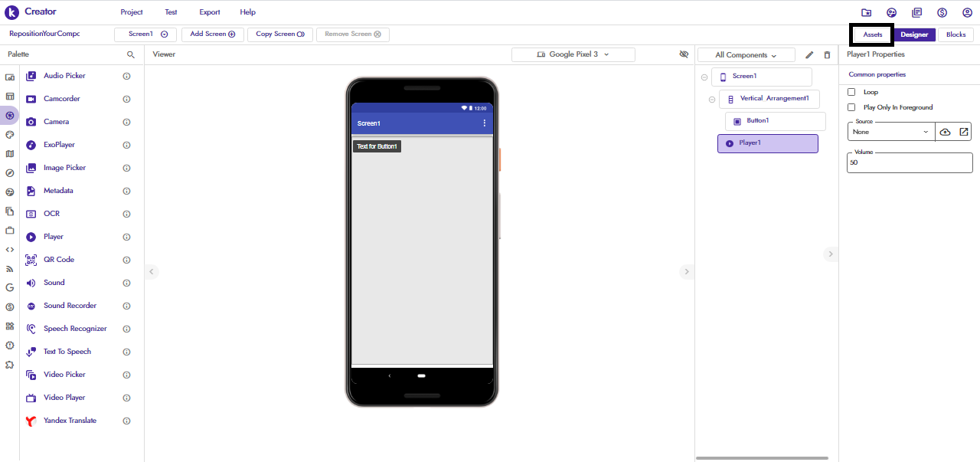This screenshot has width=980, height=462.
Task: Click the palette search magnifier icon
Action: click(x=131, y=55)
